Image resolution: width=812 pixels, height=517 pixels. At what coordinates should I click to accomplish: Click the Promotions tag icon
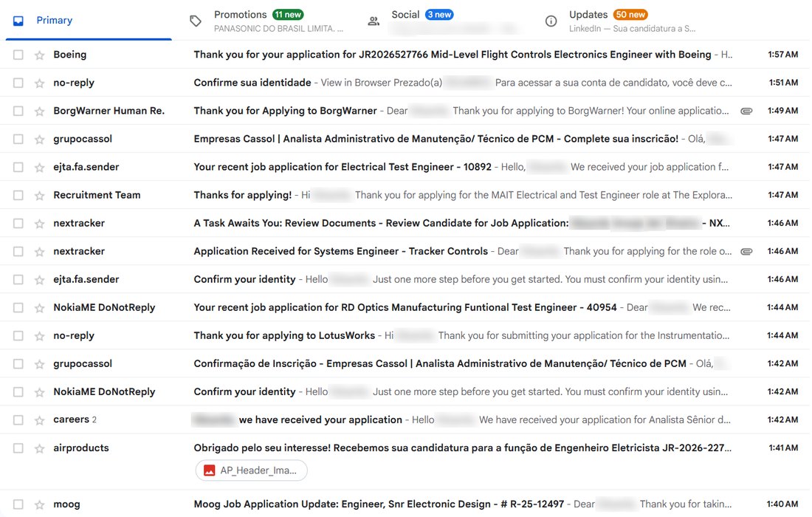(195, 21)
